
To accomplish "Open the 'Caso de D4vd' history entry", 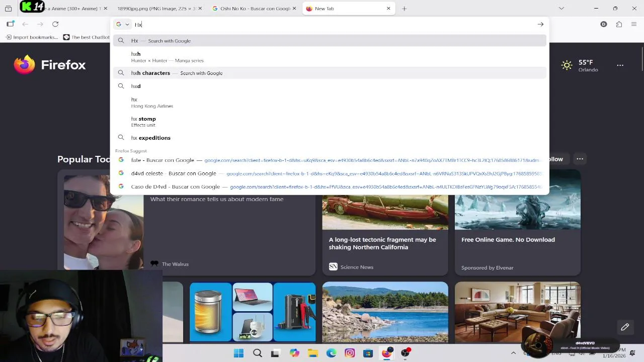I will 330,187.
